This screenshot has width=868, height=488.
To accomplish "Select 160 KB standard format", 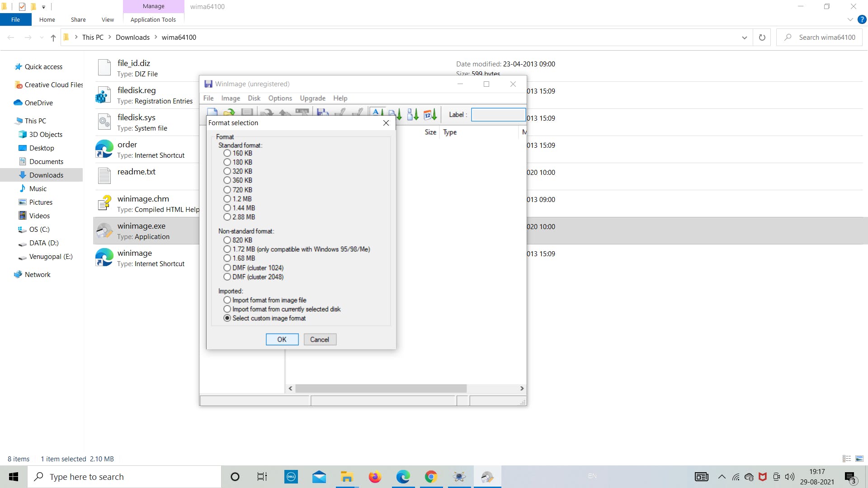I will (x=238, y=153).
